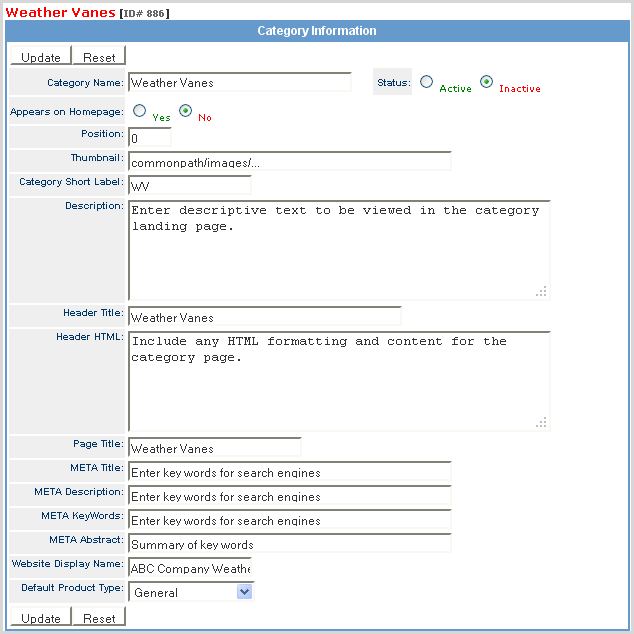Select Yes for Appears on Homepage
The width and height of the screenshot is (634, 634).
140,111
